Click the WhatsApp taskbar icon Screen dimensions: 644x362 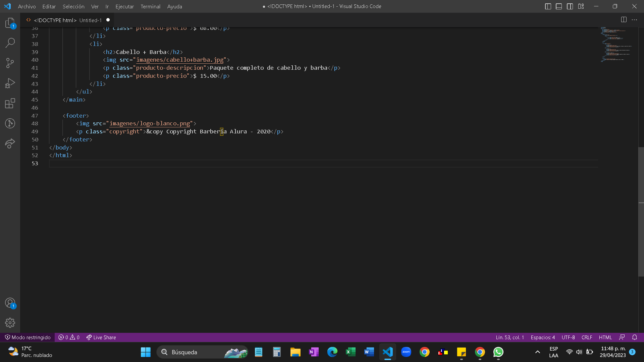click(498, 352)
